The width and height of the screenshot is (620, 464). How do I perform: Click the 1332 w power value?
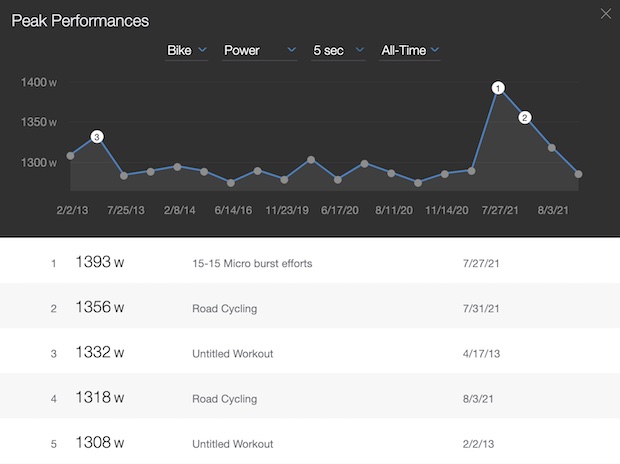(100, 353)
